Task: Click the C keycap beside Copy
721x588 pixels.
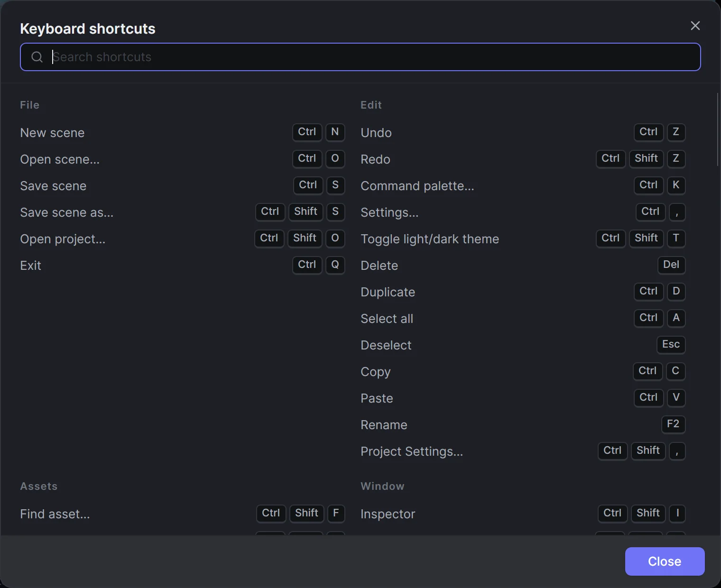Action: click(x=675, y=371)
